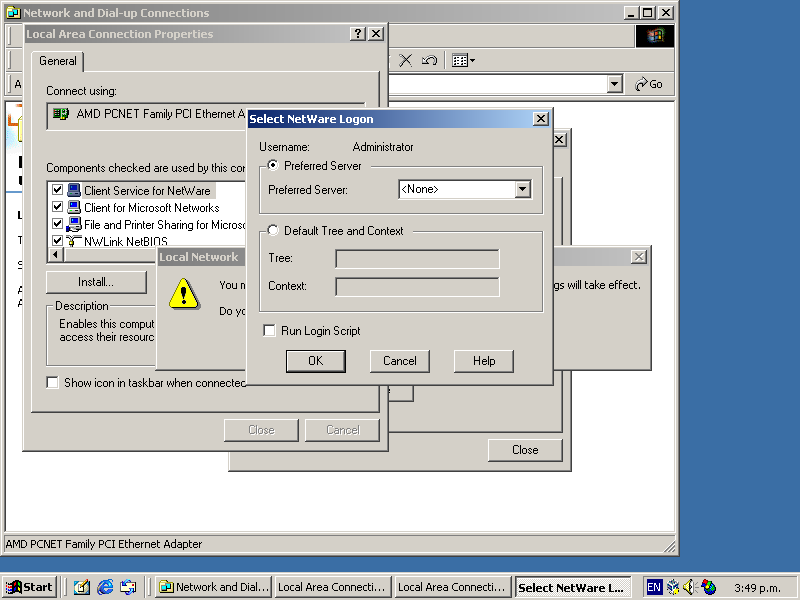Click Close in the background dialog
Image resolution: width=800 pixels, height=600 pixels.
tap(525, 450)
